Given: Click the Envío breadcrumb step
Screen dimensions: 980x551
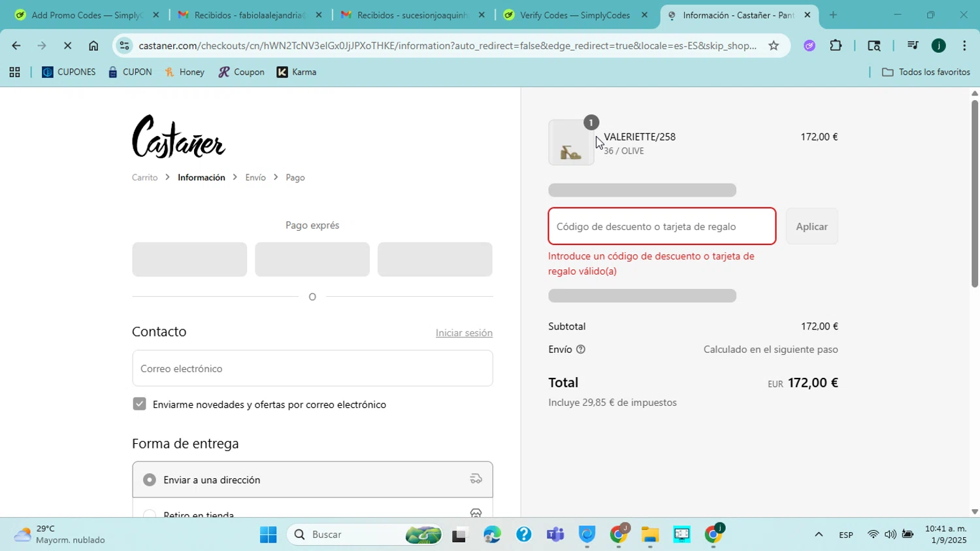Looking at the screenshot, I should click(x=255, y=178).
